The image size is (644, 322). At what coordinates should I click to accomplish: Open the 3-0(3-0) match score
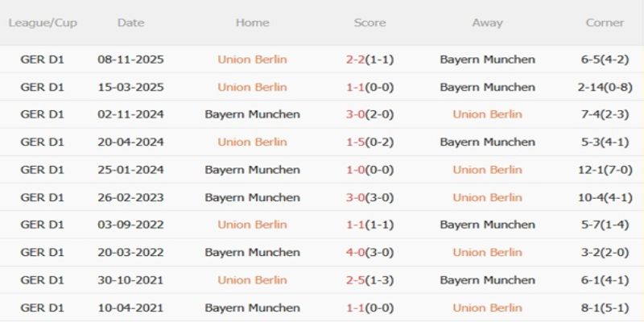(x=369, y=197)
